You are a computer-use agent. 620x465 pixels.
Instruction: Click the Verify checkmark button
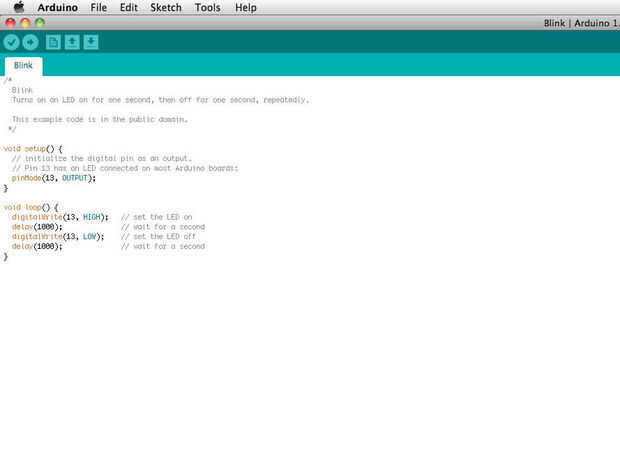(x=11, y=42)
